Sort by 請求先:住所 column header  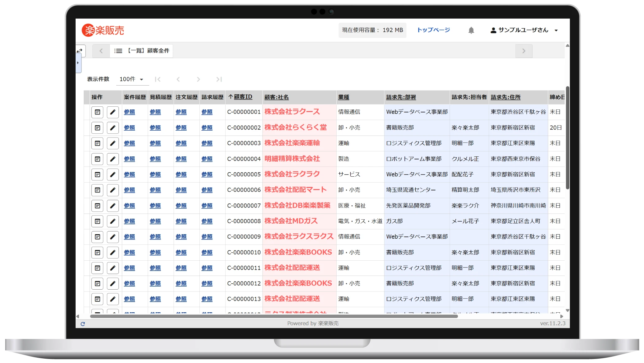click(506, 97)
